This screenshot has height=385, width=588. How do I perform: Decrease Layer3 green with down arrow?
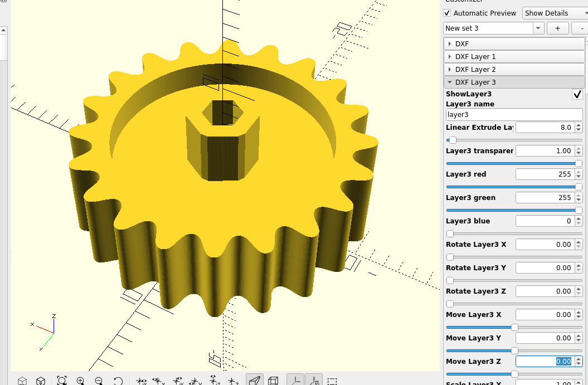tap(579, 200)
